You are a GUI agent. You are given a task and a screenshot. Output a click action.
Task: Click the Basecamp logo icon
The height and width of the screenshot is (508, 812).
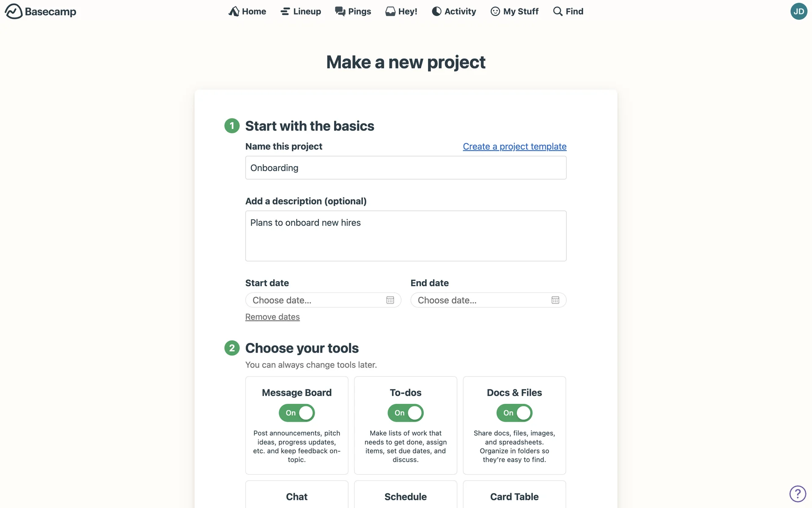14,11
